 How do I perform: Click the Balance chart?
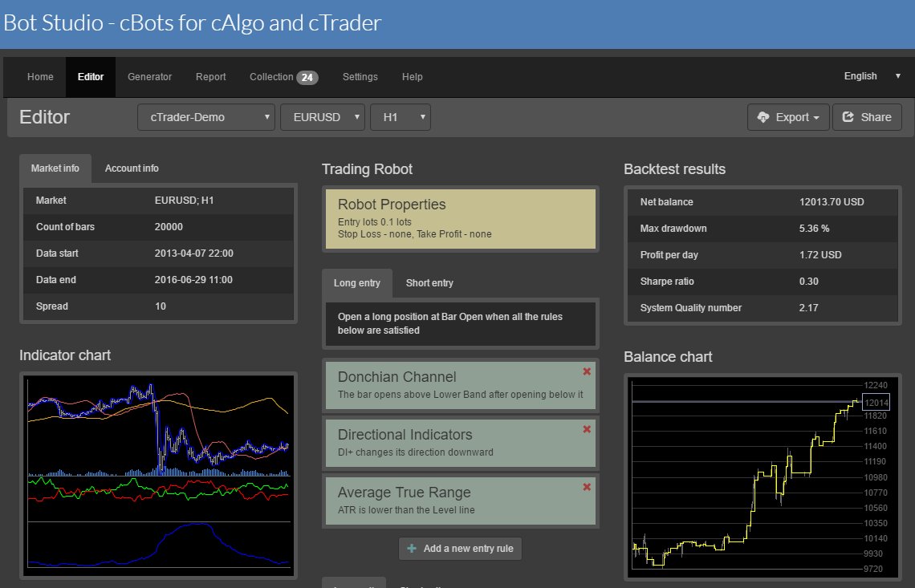tap(762, 477)
